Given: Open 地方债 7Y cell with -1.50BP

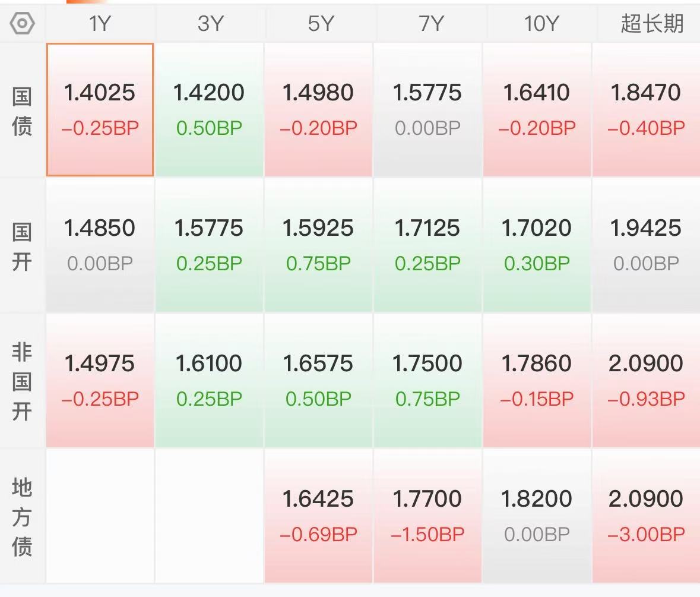Looking at the screenshot, I should pyautogui.click(x=427, y=516).
